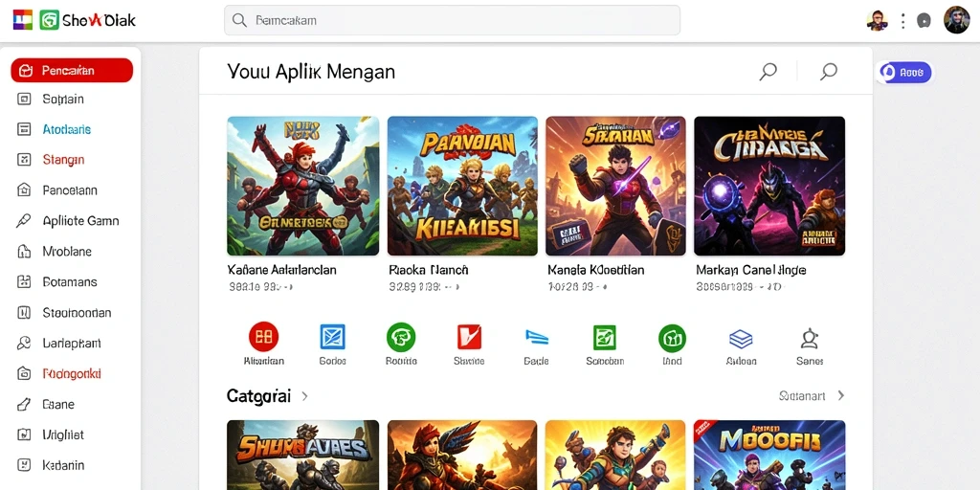Click the magnifier icon in search bar

(x=239, y=20)
